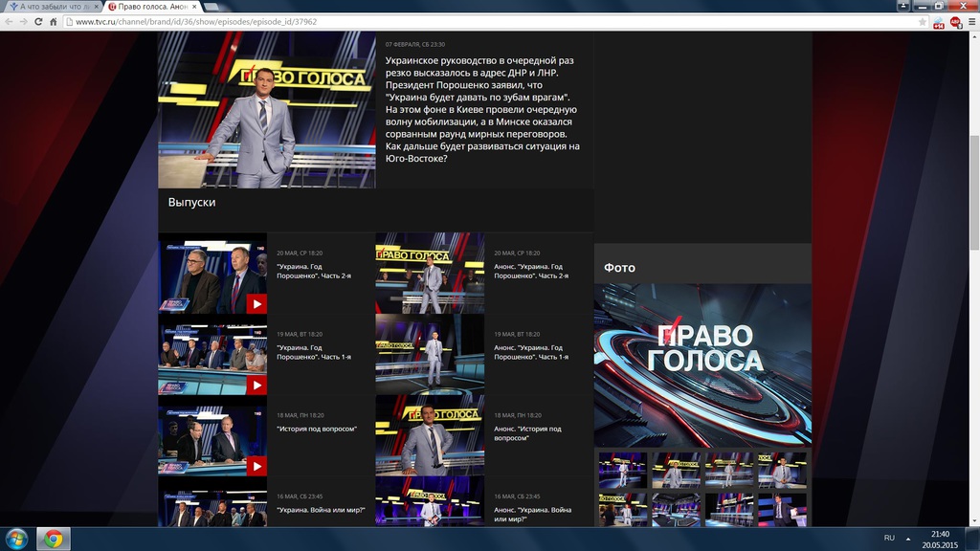
Task: Open the Windows Start menu
Action: (x=16, y=539)
